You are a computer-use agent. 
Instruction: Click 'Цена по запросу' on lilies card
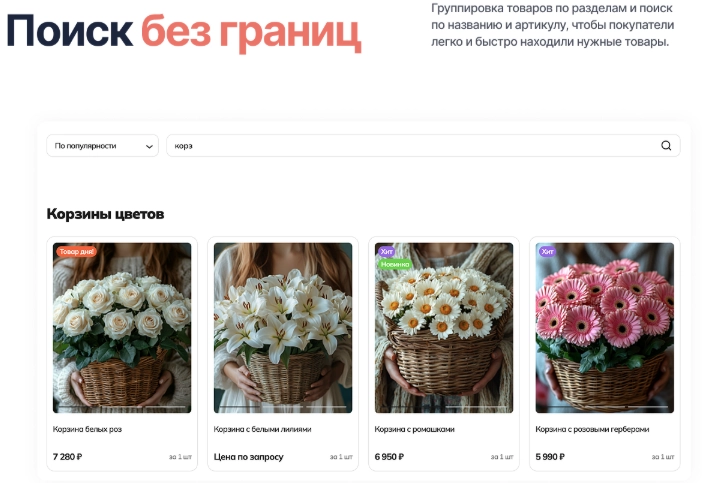[249, 457]
